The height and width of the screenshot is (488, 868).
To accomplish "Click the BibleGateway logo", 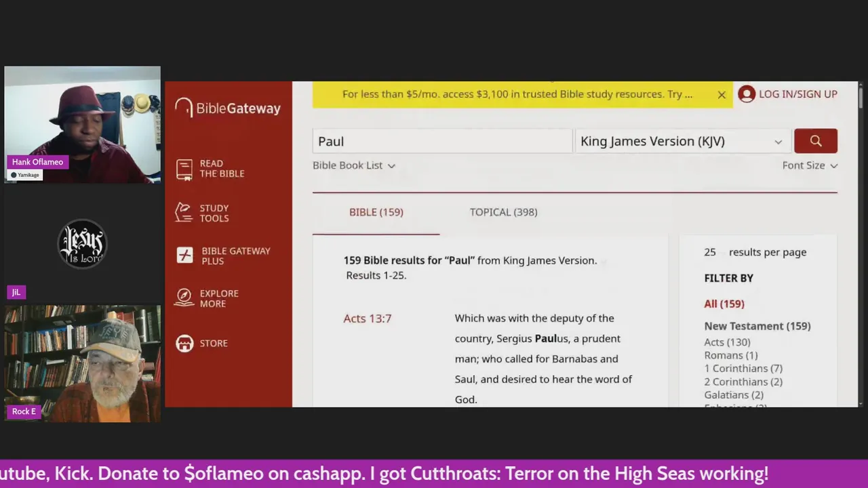I will pyautogui.click(x=228, y=108).
